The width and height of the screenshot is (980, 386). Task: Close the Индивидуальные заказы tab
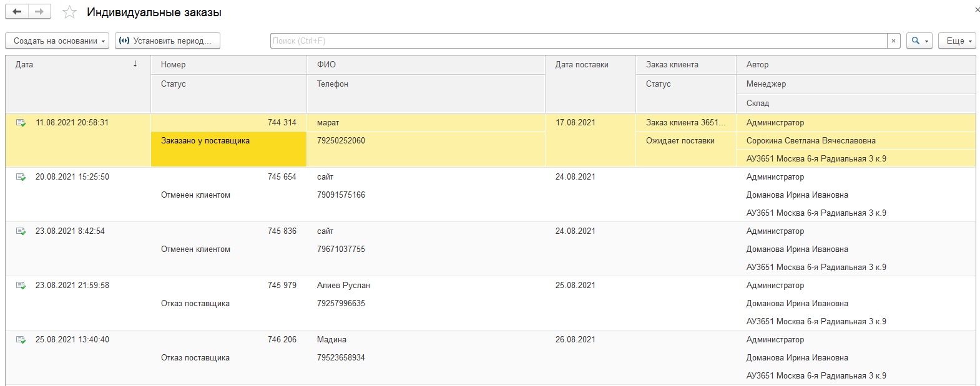[977, 9]
